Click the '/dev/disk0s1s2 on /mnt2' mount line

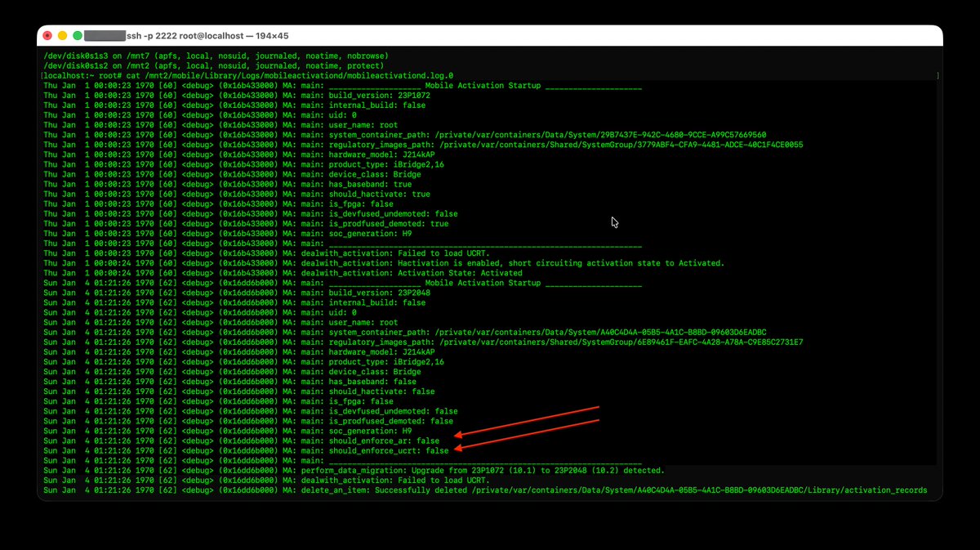(212, 65)
